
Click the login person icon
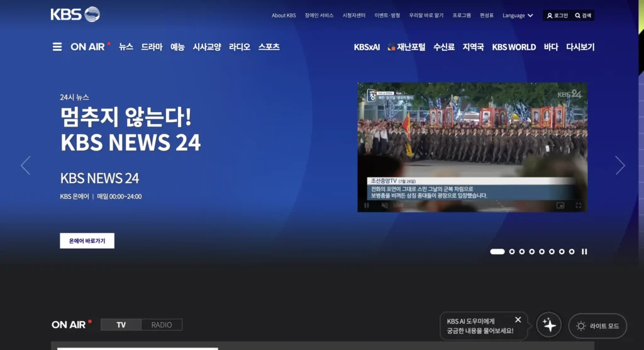tap(550, 16)
